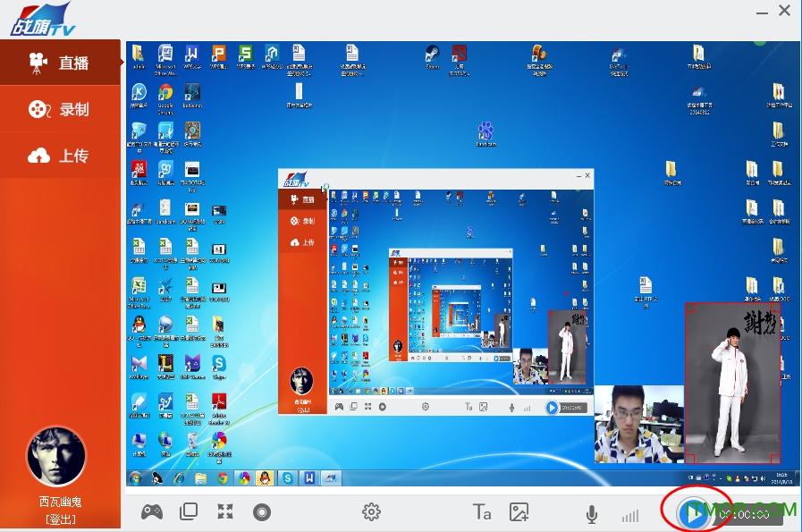Adjust the volume level bars
The image size is (802, 532).
click(630, 516)
